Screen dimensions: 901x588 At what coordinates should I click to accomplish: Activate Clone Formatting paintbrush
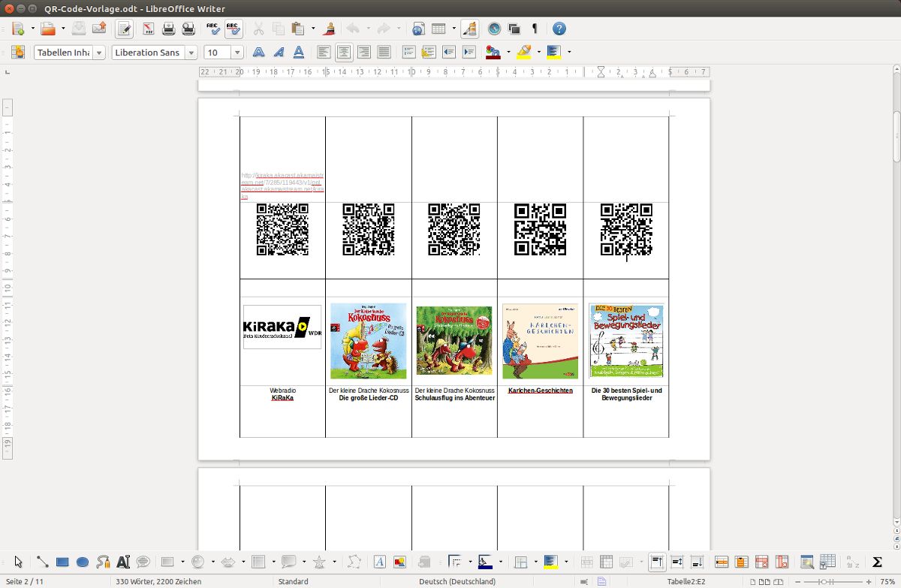329,29
